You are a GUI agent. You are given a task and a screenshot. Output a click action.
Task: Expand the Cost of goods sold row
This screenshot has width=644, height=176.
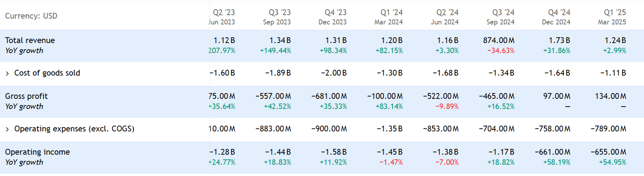[7, 74]
